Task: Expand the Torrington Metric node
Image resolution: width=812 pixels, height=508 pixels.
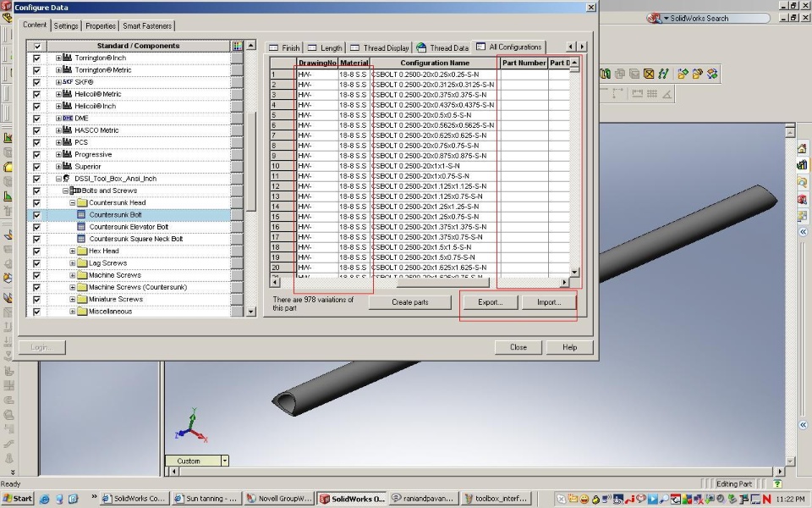Action: (x=58, y=70)
